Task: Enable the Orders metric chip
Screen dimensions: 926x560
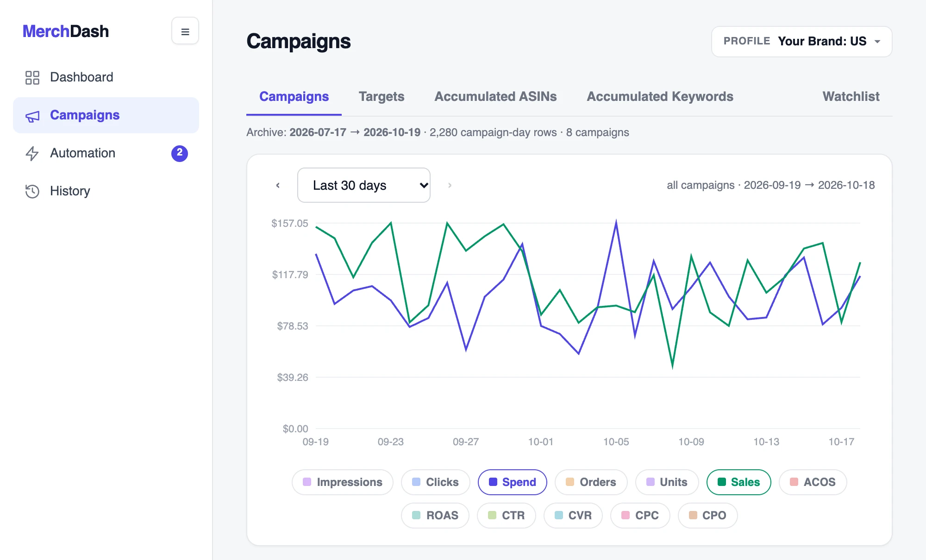Action: pyautogui.click(x=591, y=482)
